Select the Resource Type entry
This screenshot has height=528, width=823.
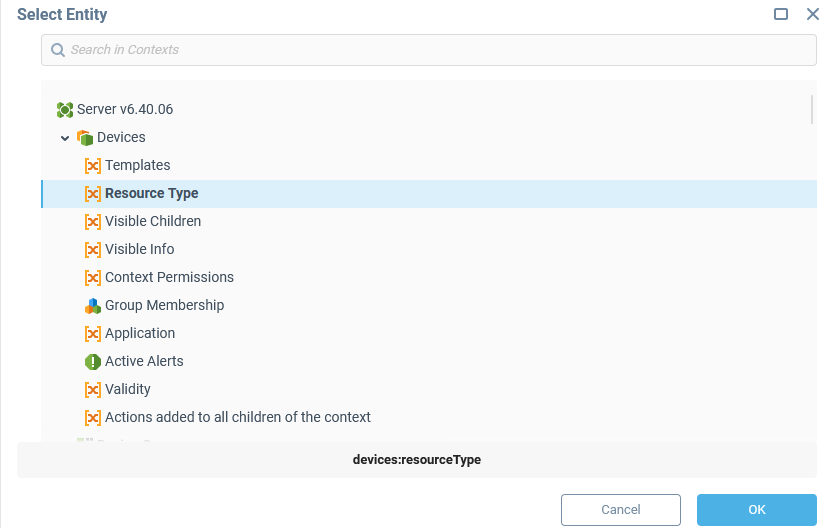pyautogui.click(x=152, y=194)
